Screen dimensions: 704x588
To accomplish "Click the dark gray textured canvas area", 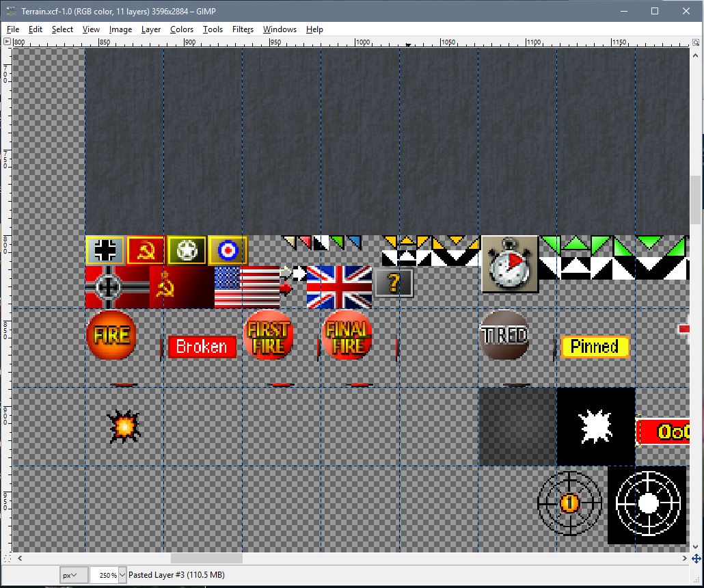I will [x=387, y=142].
